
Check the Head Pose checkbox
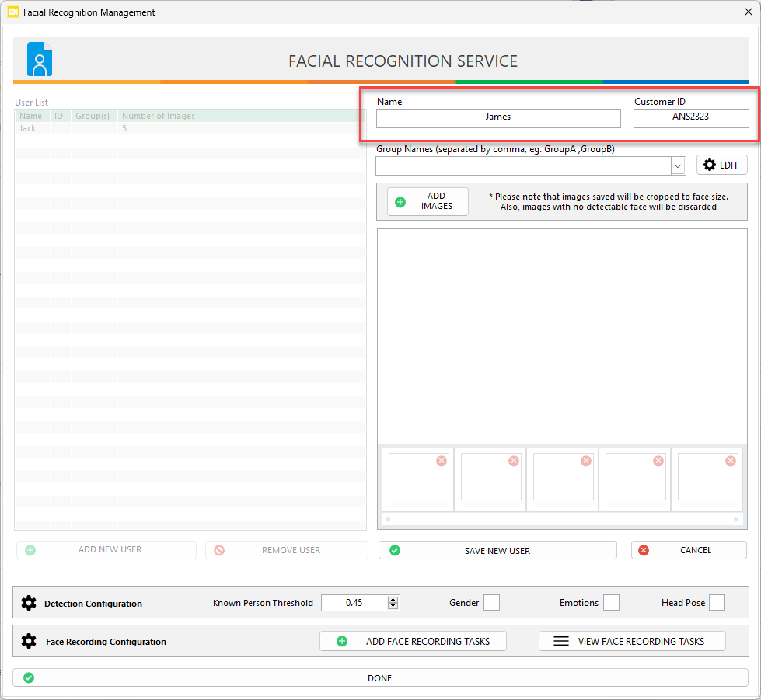[717, 603]
